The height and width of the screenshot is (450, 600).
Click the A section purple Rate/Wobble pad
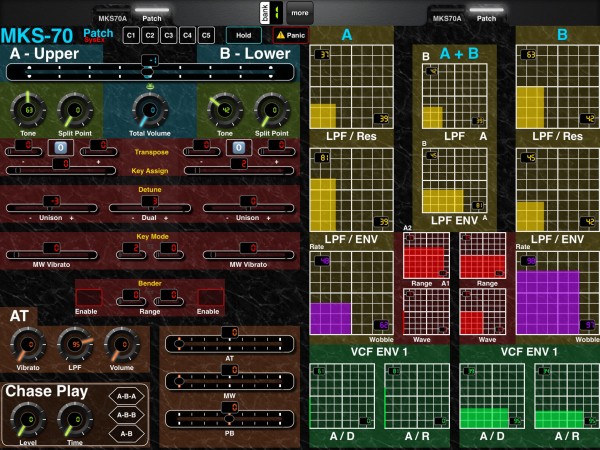tap(351, 293)
